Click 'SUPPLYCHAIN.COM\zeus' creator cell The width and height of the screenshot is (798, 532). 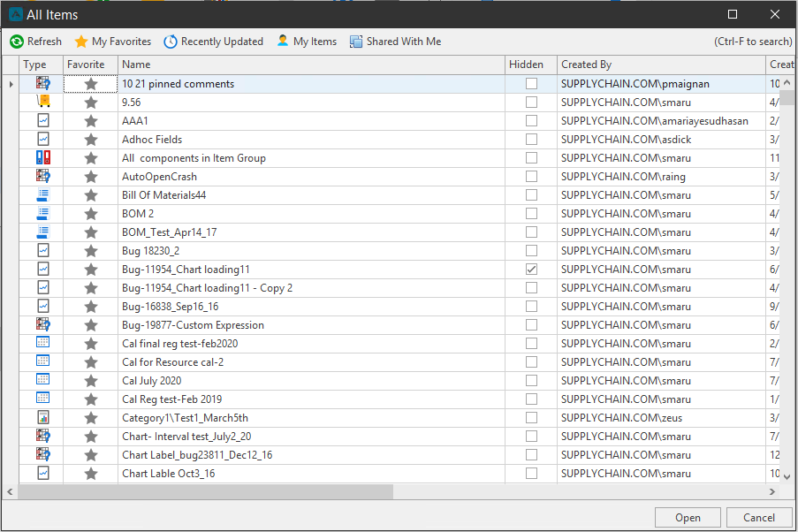click(x=661, y=418)
